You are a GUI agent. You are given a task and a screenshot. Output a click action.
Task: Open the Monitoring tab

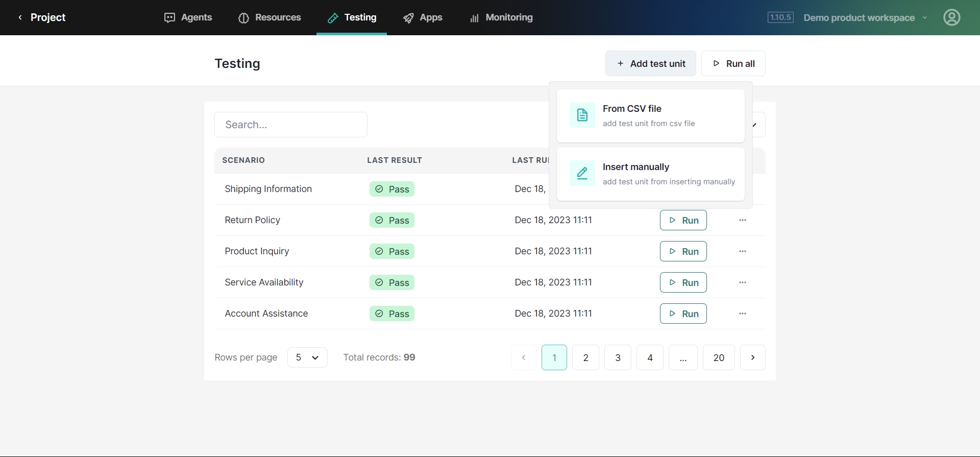click(501, 17)
